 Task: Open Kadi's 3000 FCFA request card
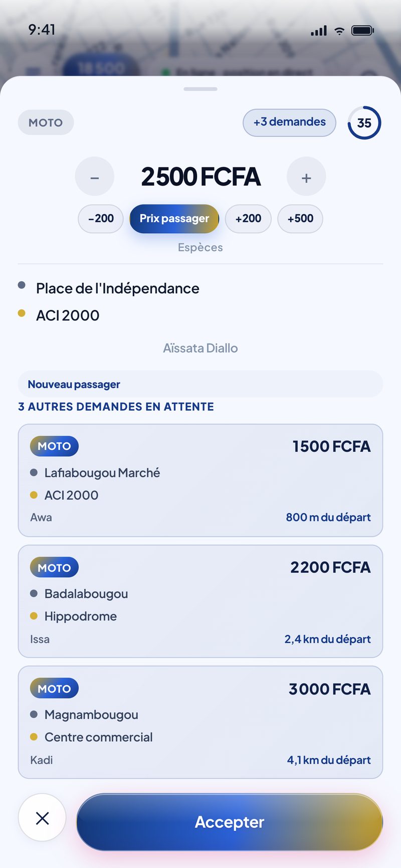pyautogui.click(x=200, y=722)
